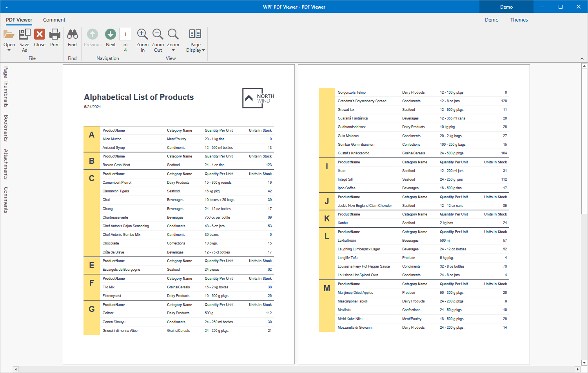Click the Zoom Out magnifier
Viewport: 588px width, 373px height.
(158, 34)
